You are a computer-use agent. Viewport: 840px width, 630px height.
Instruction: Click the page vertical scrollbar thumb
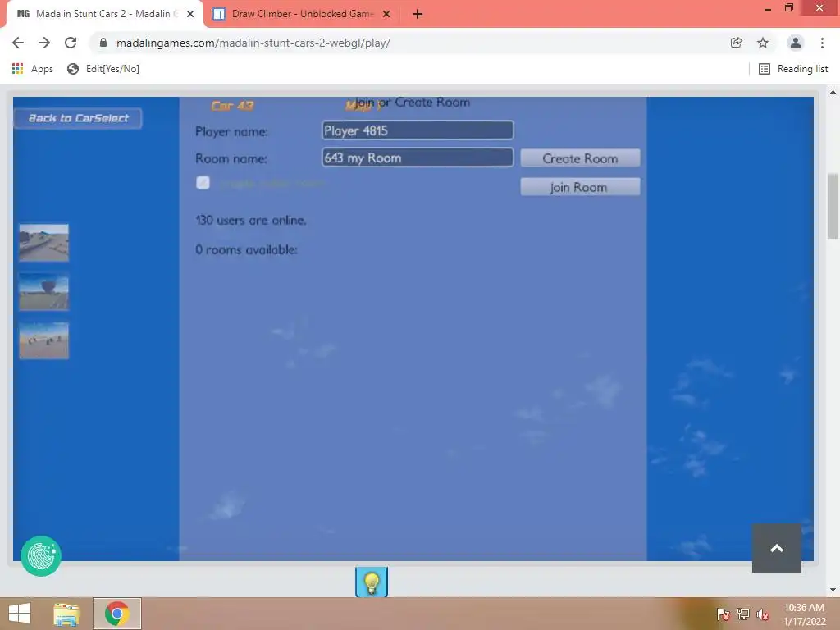(x=833, y=206)
